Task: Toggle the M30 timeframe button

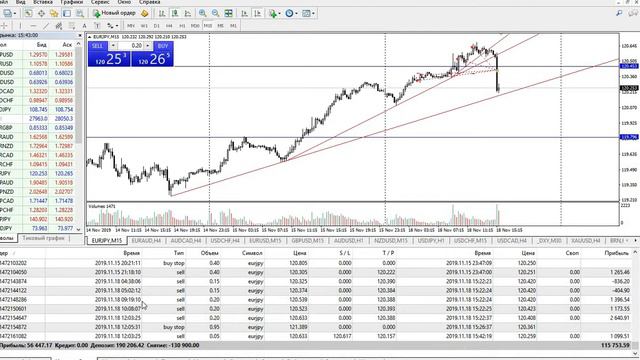Action: click(x=195, y=26)
